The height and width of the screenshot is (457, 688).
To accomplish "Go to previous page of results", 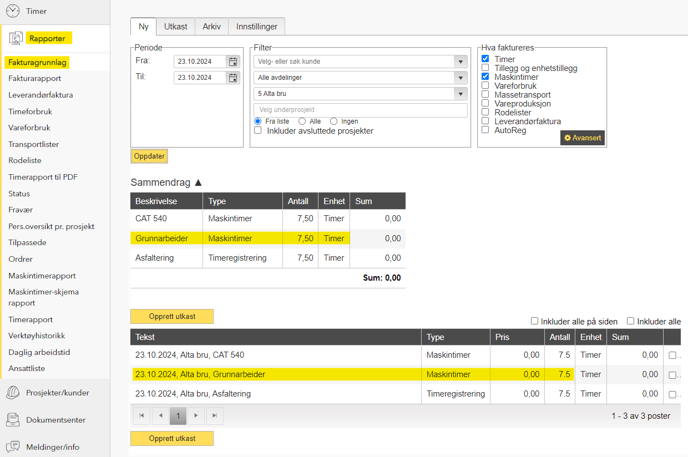I will pyautogui.click(x=161, y=415).
